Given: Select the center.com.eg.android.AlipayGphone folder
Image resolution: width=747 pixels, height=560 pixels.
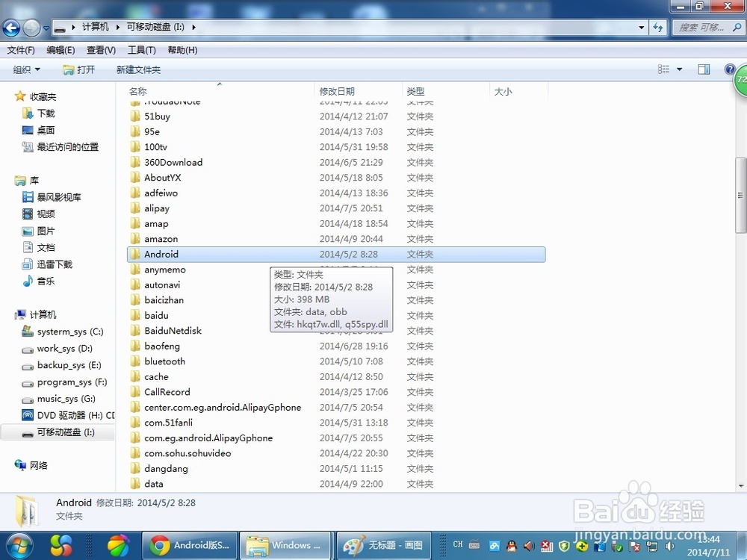Looking at the screenshot, I should [223, 407].
